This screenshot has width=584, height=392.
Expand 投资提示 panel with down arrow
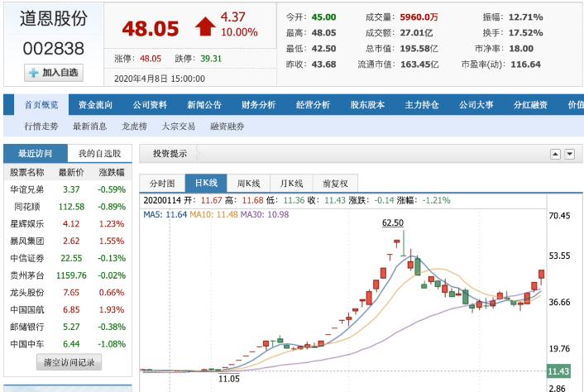569,154
